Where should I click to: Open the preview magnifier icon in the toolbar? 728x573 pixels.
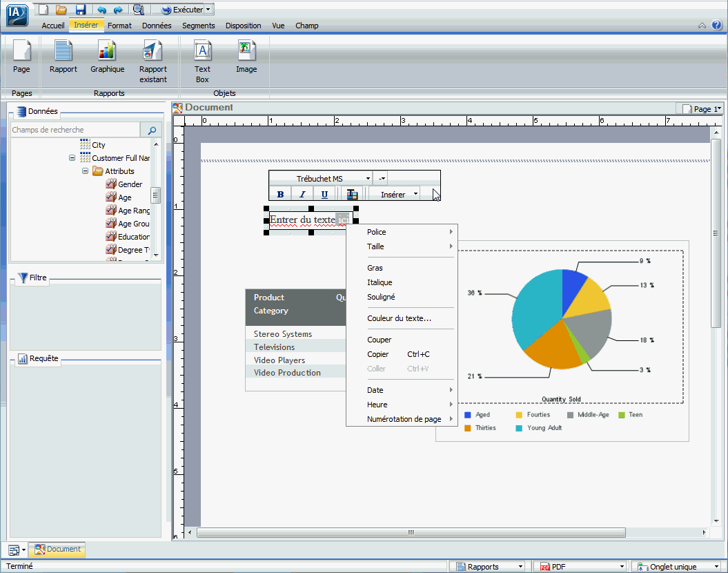pos(139,9)
